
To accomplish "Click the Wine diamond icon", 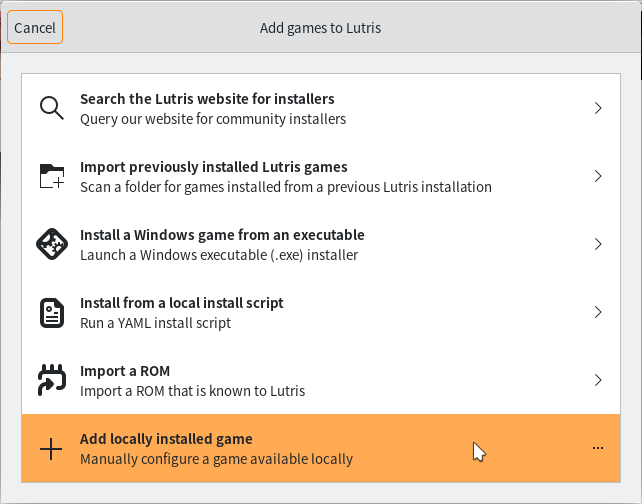I will (x=52, y=244).
